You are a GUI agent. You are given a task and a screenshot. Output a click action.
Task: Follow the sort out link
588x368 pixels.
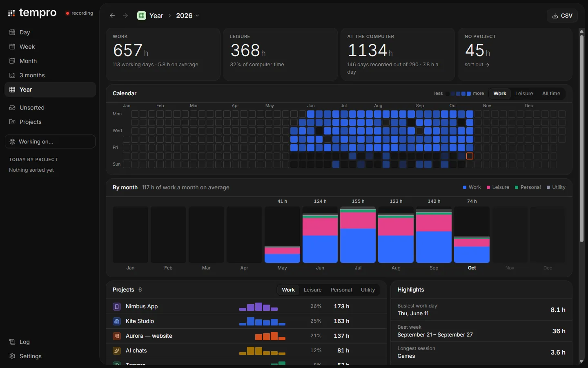click(x=477, y=65)
